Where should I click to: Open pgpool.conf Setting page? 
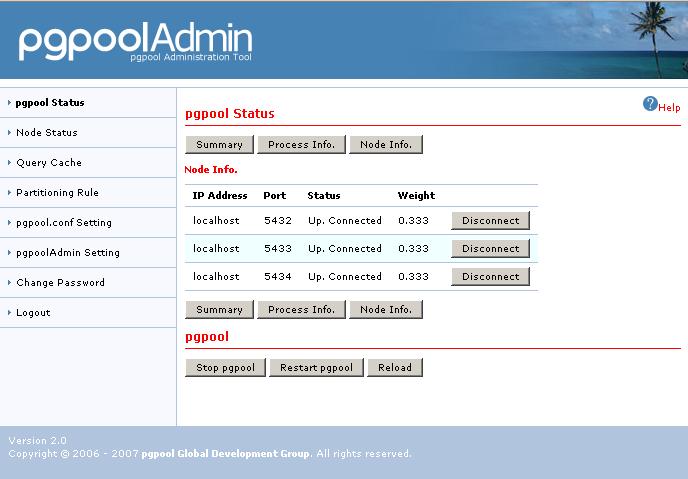click(64, 222)
